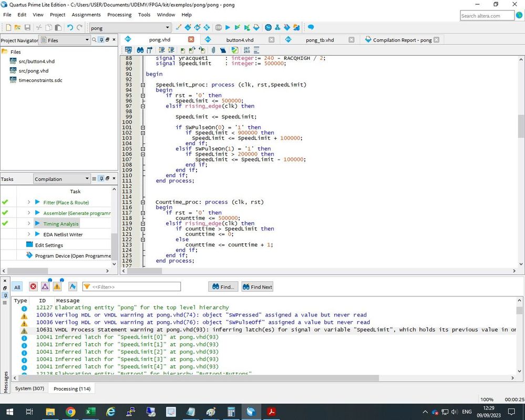
Task: Click the Undo arrow in the toolbar
Action: (70, 27)
